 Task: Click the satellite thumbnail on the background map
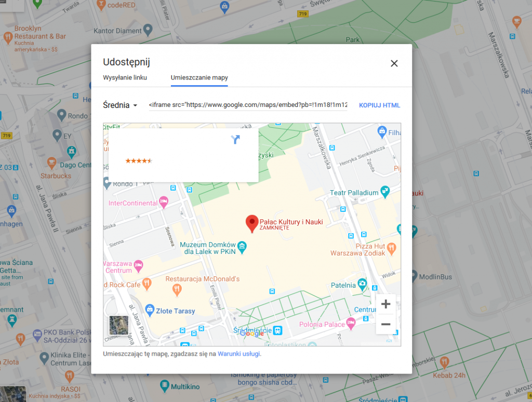(x=13, y=394)
